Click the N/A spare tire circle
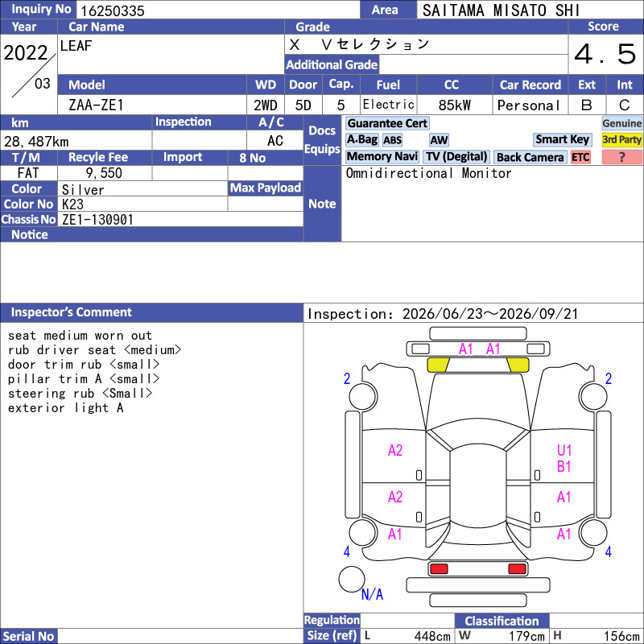This screenshot has width=644, height=644. coord(352,579)
